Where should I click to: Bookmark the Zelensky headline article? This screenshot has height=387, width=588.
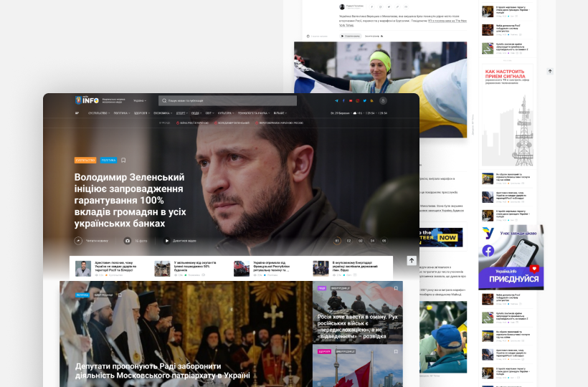pos(123,161)
